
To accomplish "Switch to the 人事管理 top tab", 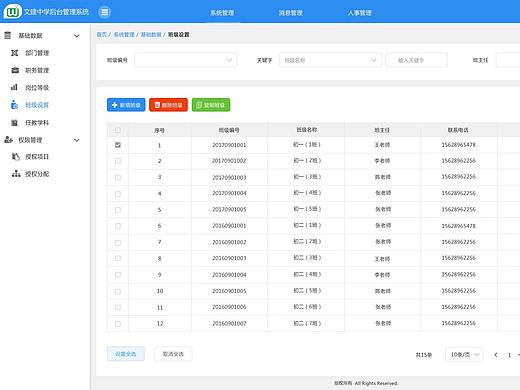I will pyautogui.click(x=359, y=13).
